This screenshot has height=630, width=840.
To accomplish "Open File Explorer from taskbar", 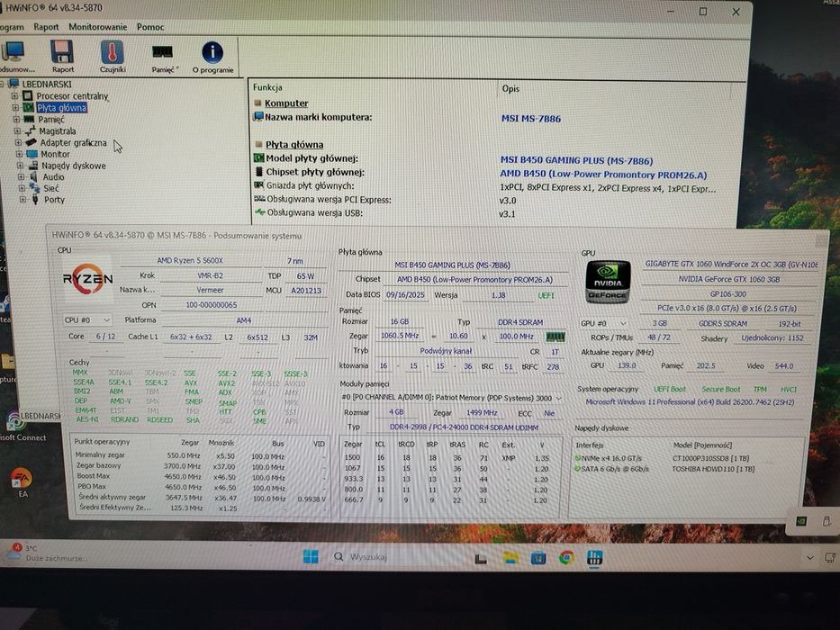I will (x=511, y=558).
